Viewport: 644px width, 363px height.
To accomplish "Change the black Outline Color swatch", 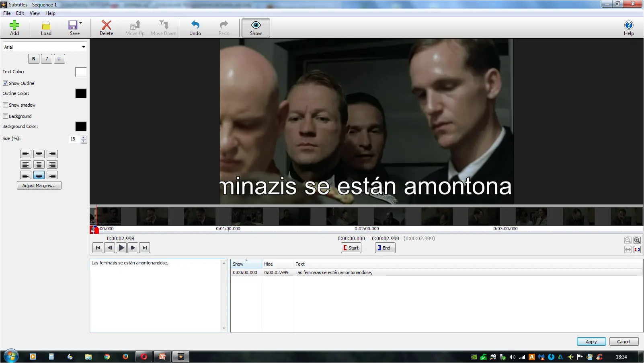I will pos(81,94).
